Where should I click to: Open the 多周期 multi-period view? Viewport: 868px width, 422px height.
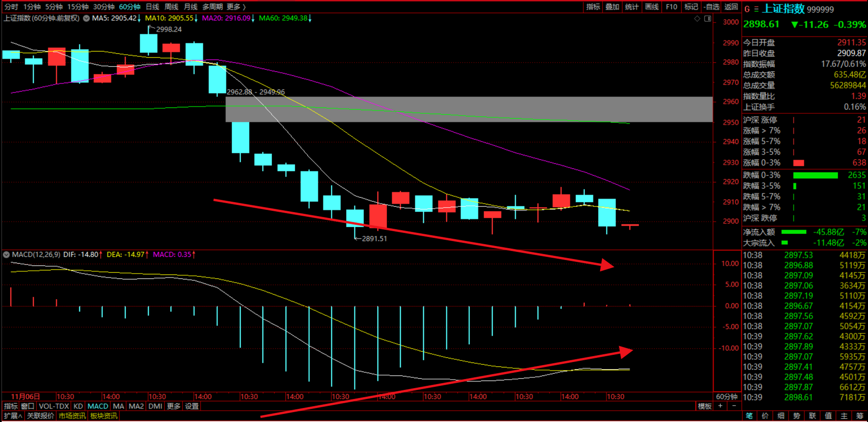pyautogui.click(x=212, y=7)
